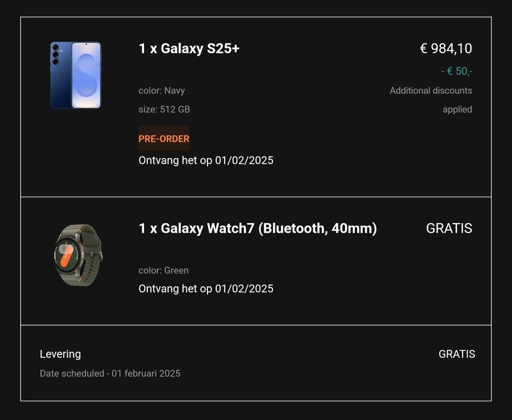This screenshot has height=420, width=512.
Task: Select the € 984,10 price
Action: pos(445,49)
